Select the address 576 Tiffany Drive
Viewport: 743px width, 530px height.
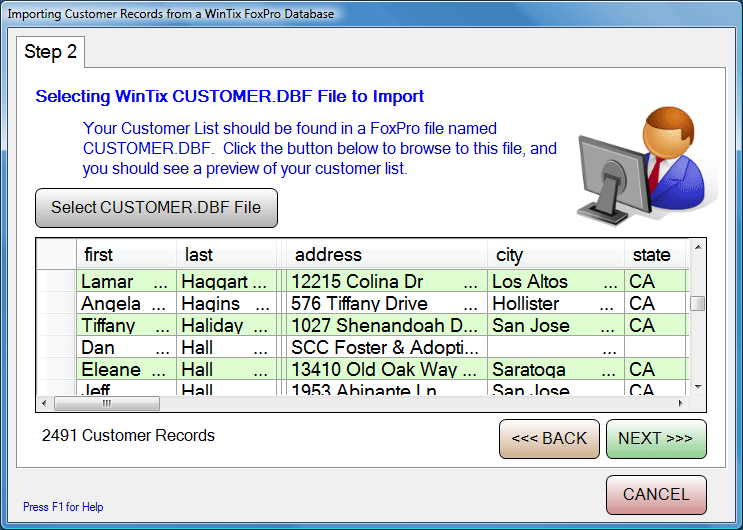(387, 303)
